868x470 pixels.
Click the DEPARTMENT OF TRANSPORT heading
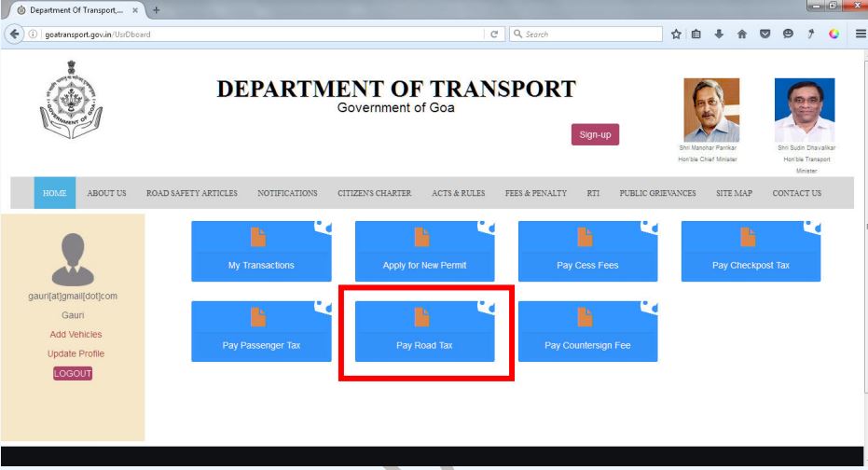[x=396, y=89]
